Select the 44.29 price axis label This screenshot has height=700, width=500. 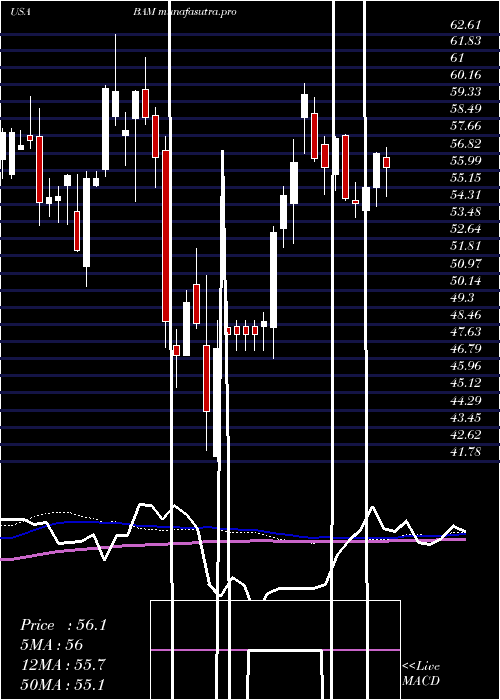465,400
